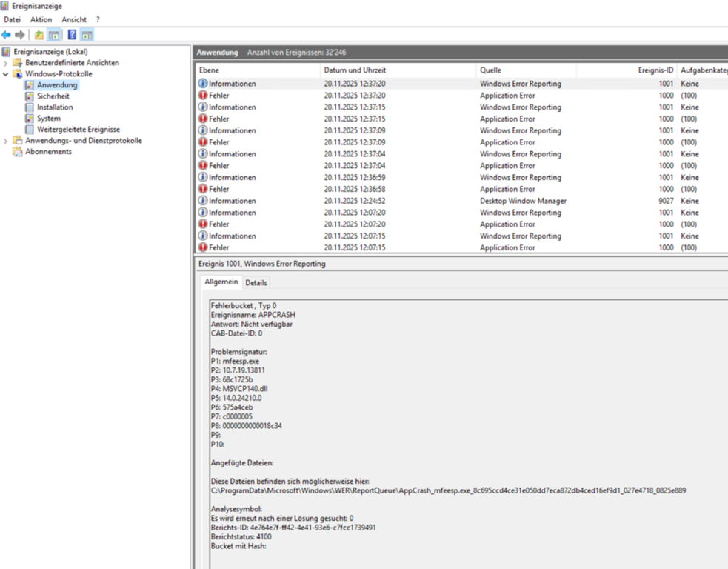Switch to the Details tab
Screen dimensions: 728x569
click(256, 283)
